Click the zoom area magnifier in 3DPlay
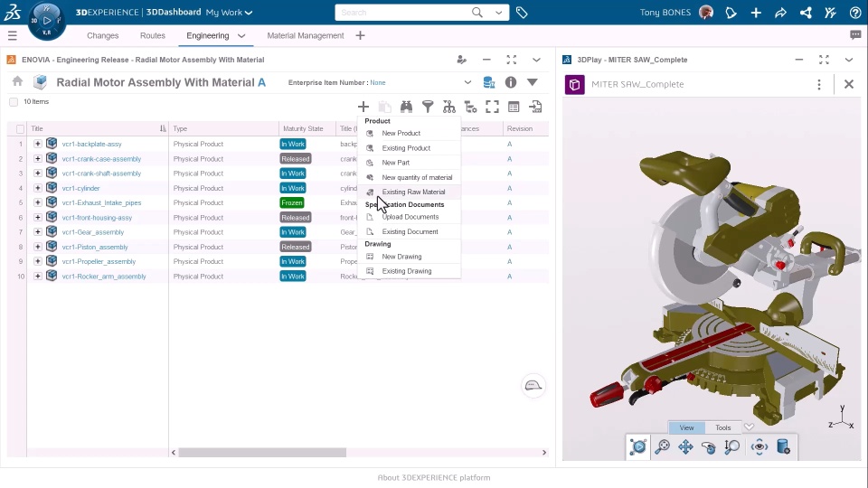The width and height of the screenshot is (868, 488). [731, 446]
